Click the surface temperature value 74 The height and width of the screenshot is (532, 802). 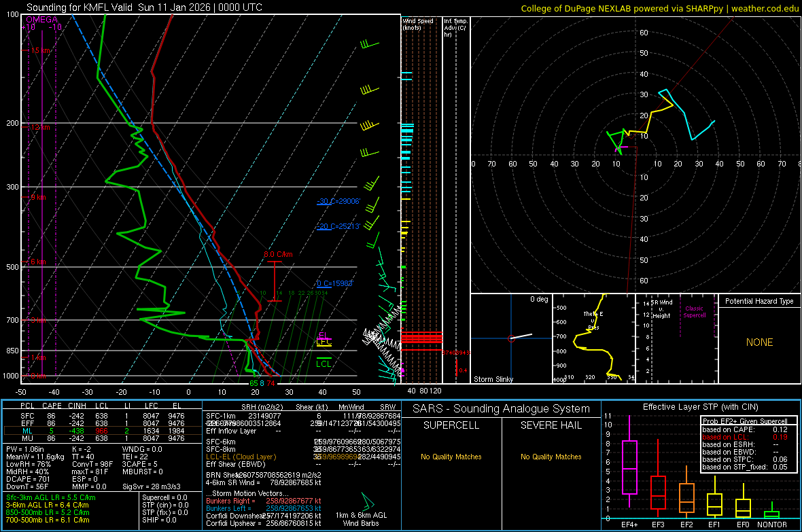271,383
